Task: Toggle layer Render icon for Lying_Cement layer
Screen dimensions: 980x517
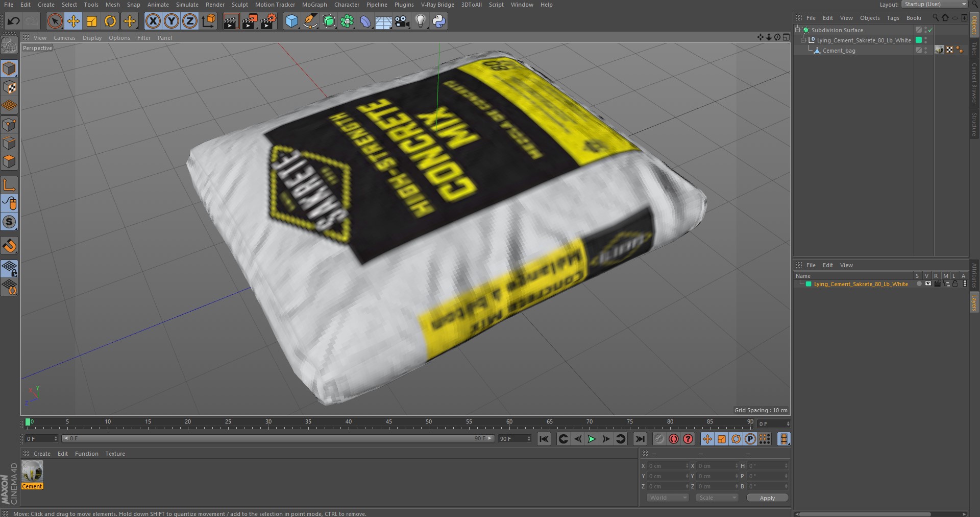Action: pos(937,284)
